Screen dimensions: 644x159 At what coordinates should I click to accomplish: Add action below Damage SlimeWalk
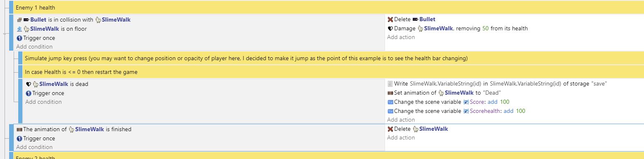click(401, 37)
